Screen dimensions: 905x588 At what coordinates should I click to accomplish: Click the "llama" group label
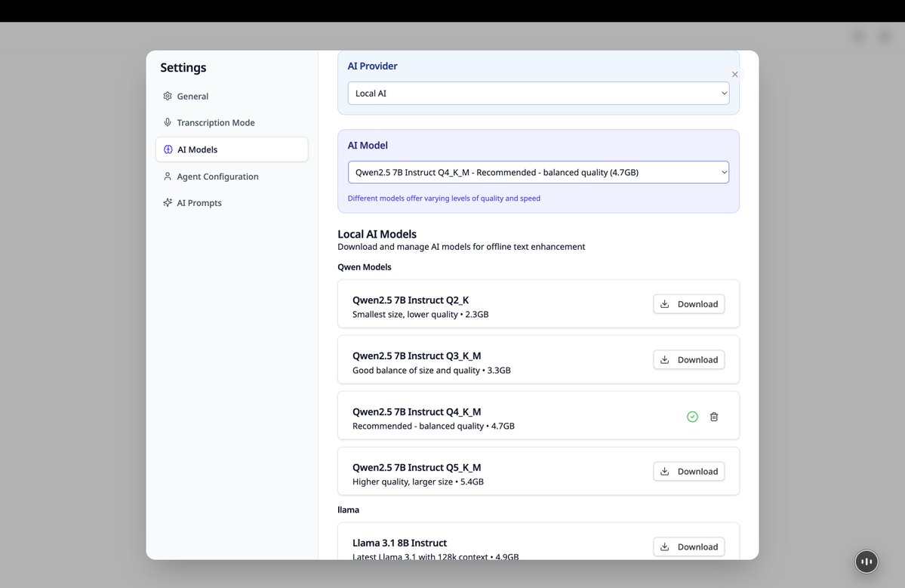click(348, 509)
